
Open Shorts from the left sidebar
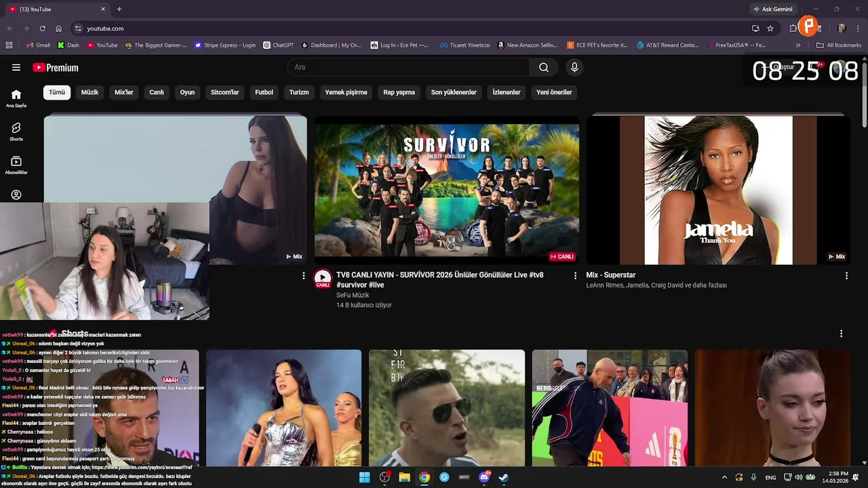[16, 131]
